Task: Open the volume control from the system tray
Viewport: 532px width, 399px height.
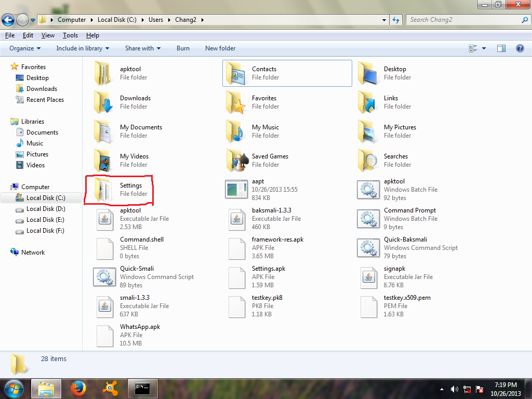Action: 454,389
